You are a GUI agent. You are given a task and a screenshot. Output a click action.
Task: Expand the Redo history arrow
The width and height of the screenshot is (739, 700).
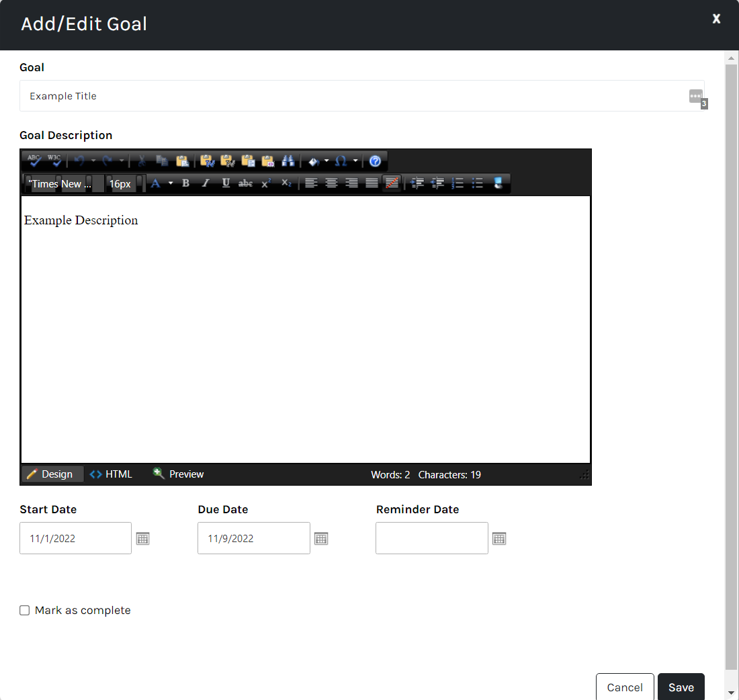coord(122,161)
